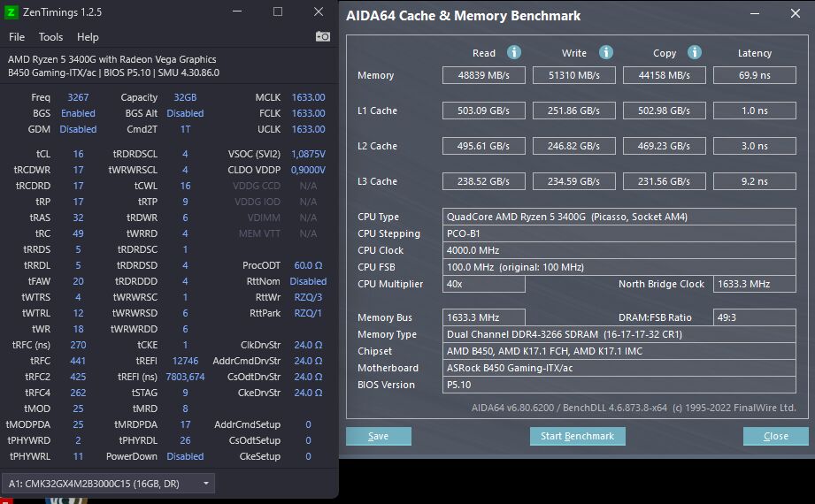
Task: Click the info icon next to Write
Action: point(606,53)
